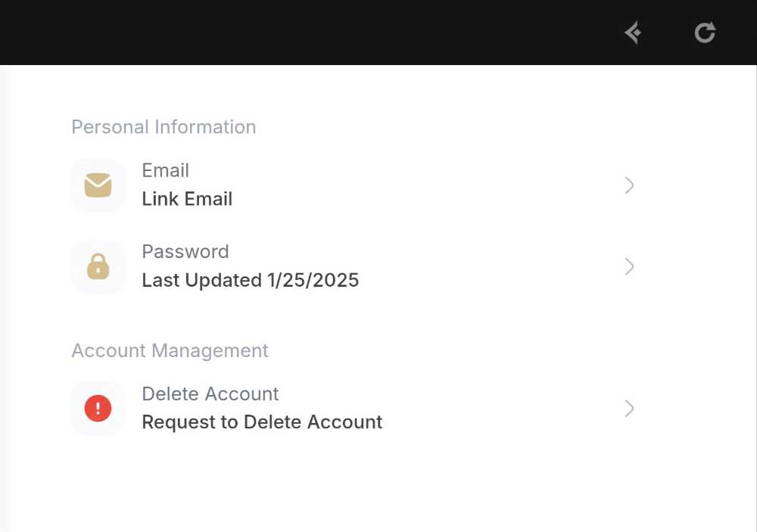This screenshot has height=532, width=757.
Task: Click the refresh icon in top bar
Action: 705,33
